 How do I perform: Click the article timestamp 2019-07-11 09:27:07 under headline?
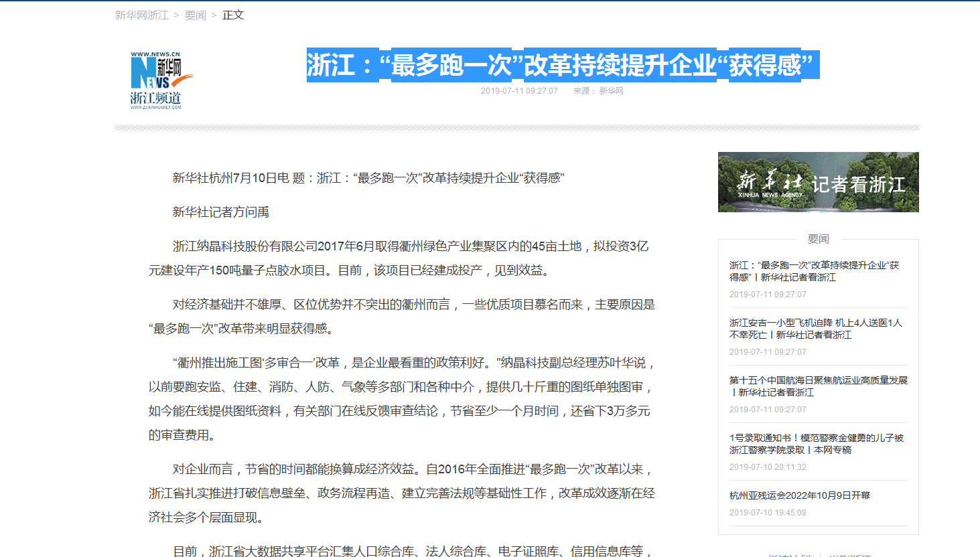click(518, 91)
